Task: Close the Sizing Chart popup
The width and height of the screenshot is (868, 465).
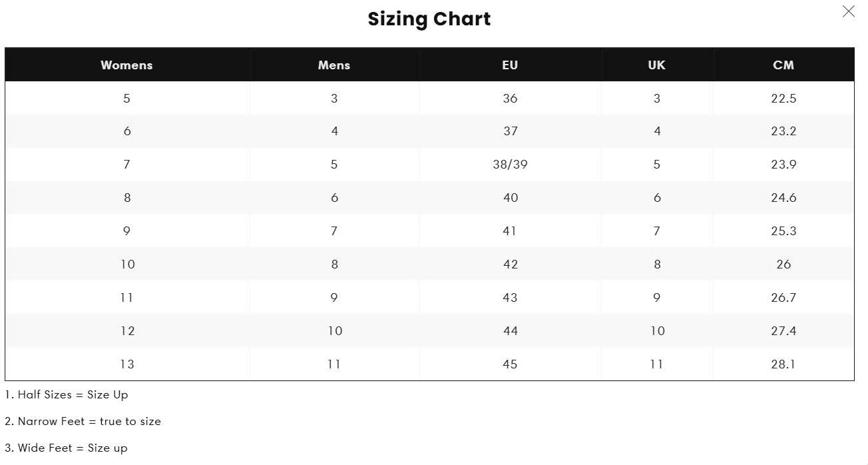Action: coord(848,11)
